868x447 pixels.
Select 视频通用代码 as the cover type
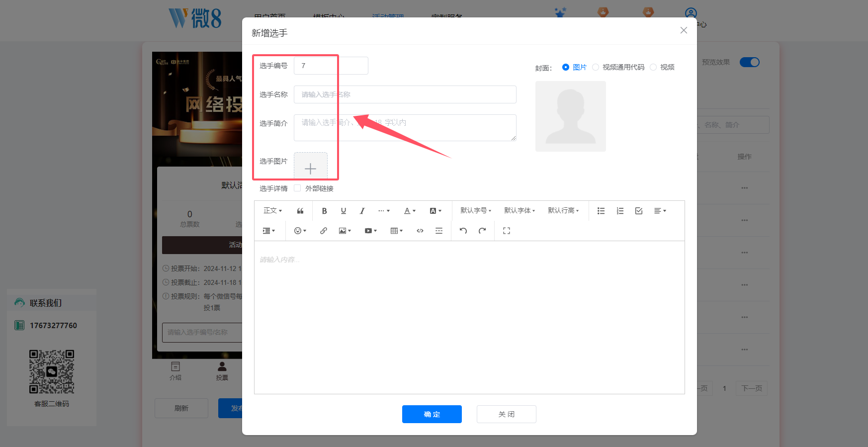618,67
